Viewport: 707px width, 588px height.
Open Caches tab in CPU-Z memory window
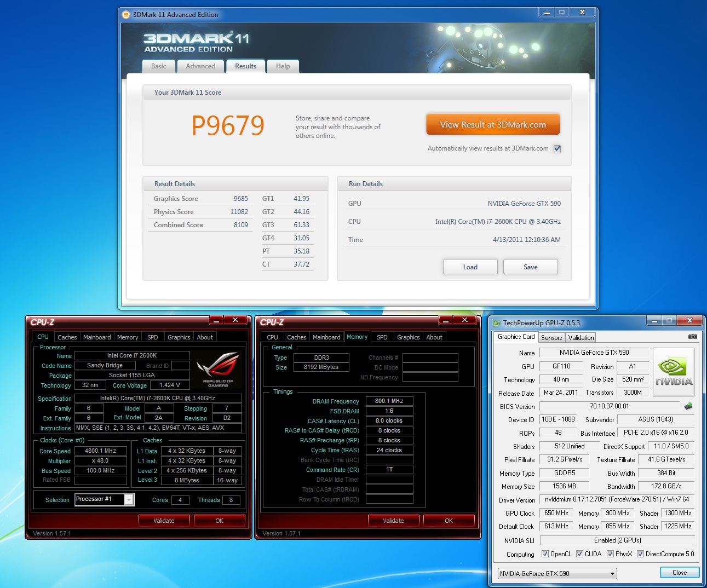[x=297, y=337]
